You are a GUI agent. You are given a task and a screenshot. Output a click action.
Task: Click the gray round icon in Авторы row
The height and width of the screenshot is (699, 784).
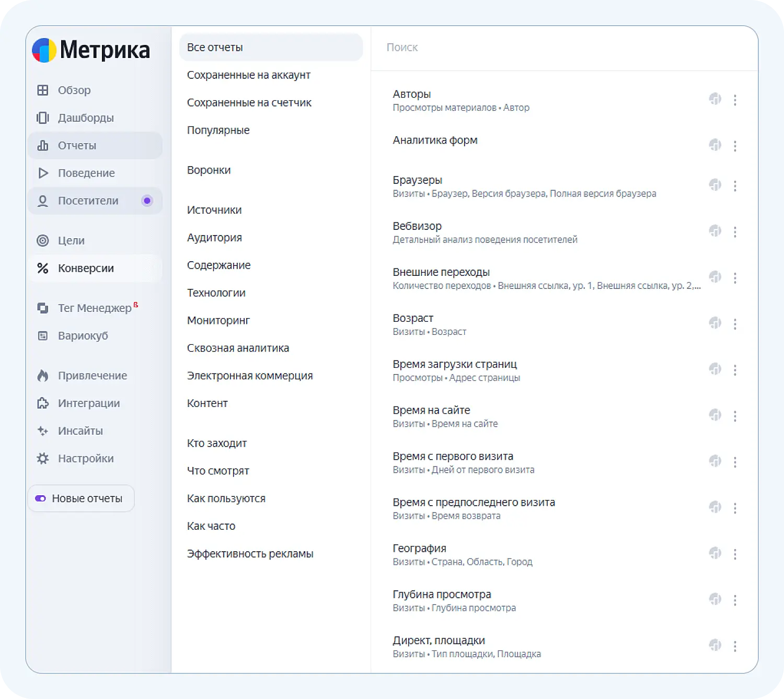pos(715,99)
